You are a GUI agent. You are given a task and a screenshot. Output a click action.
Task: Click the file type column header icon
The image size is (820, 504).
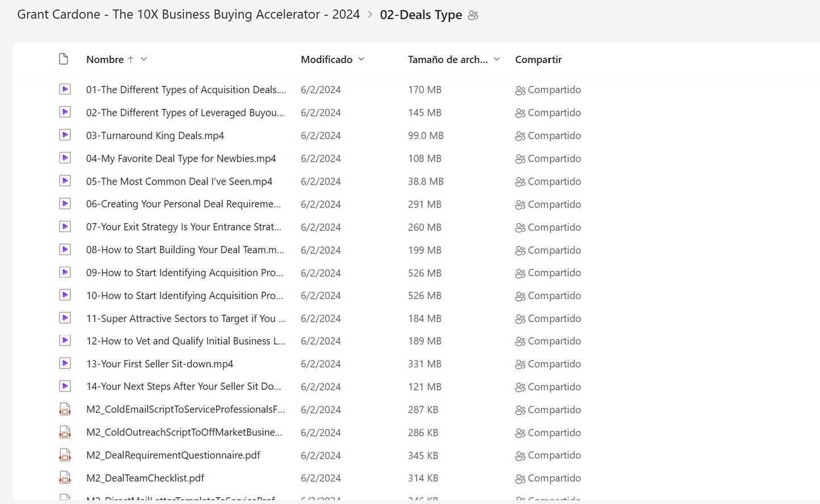(64, 59)
